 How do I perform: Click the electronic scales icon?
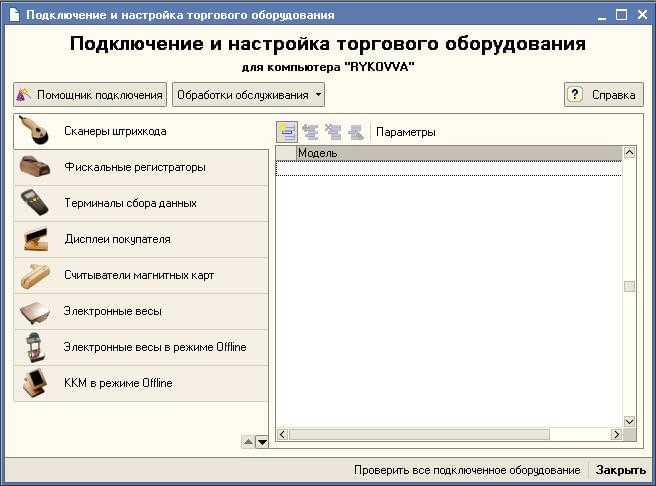click(35, 312)
